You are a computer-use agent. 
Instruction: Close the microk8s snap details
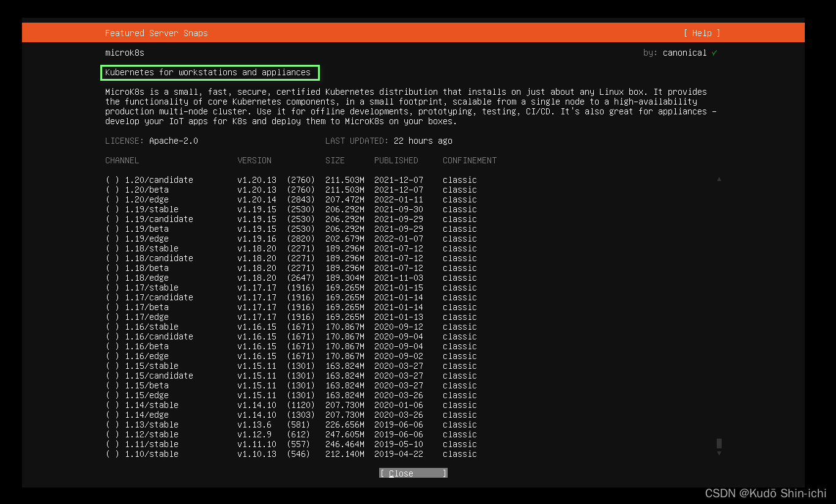(x=413, y=473)
